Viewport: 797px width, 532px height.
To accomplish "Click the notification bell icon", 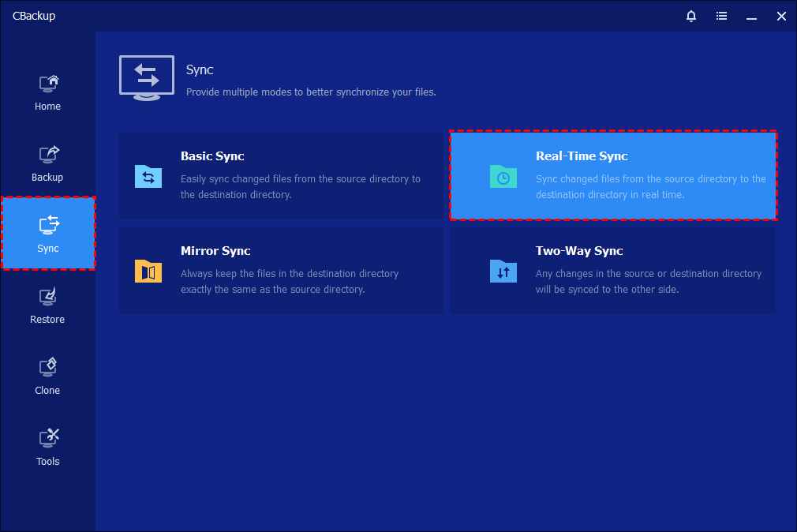I will [691, 16].
